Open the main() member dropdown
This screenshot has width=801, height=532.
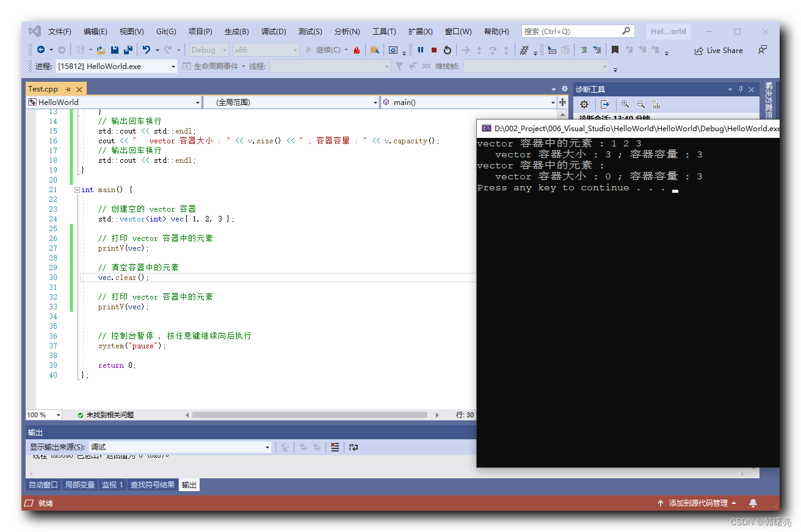point(469,102)
